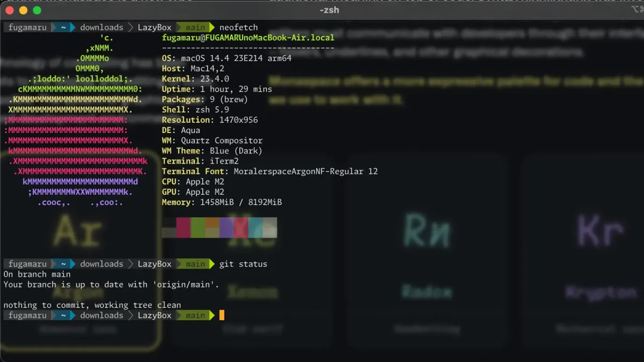Click the neofetch command text in the first prompt

[x=238, y=27]
